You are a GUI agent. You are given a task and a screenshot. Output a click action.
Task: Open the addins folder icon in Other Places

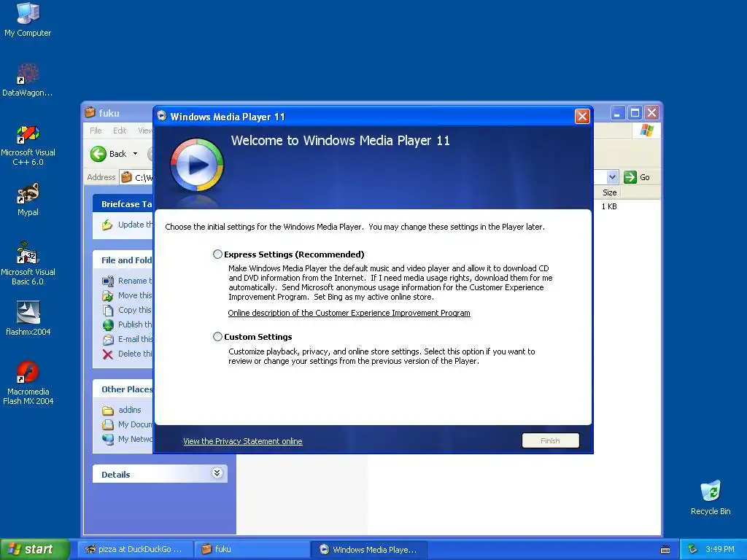[108, 410]
